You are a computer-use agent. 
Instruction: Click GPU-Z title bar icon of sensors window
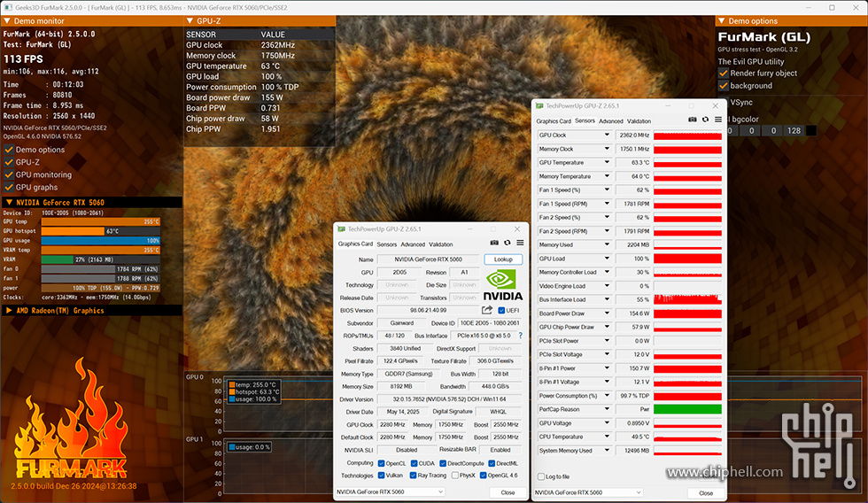(x=539, y=105)
